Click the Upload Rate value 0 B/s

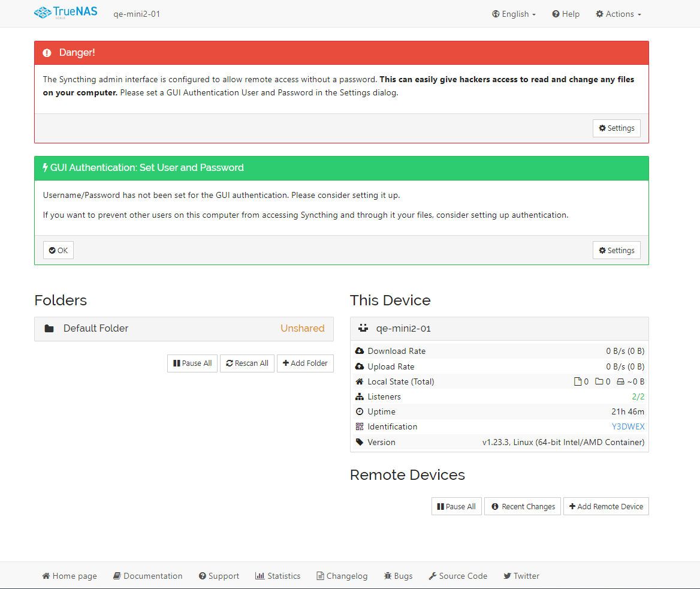coord(625,366)
